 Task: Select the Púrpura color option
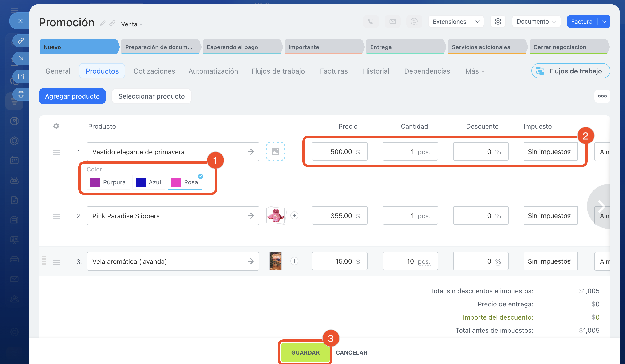pos(108,182)
